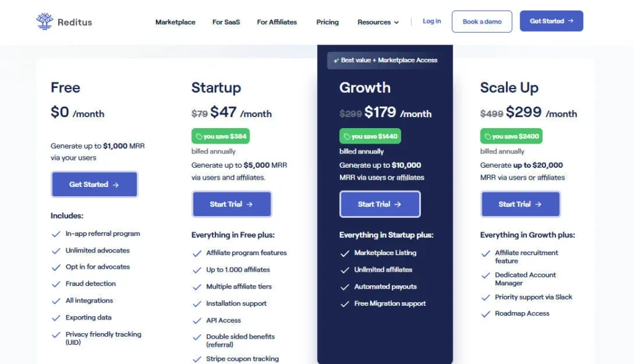Click checkmark beside Dedicated Account Manager
Screen dimensions: 634x364
(x=485, y=275)
